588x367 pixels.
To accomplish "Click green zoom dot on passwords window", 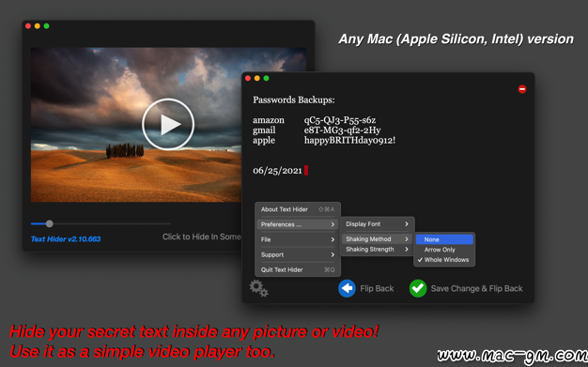I will coord(266,78).
